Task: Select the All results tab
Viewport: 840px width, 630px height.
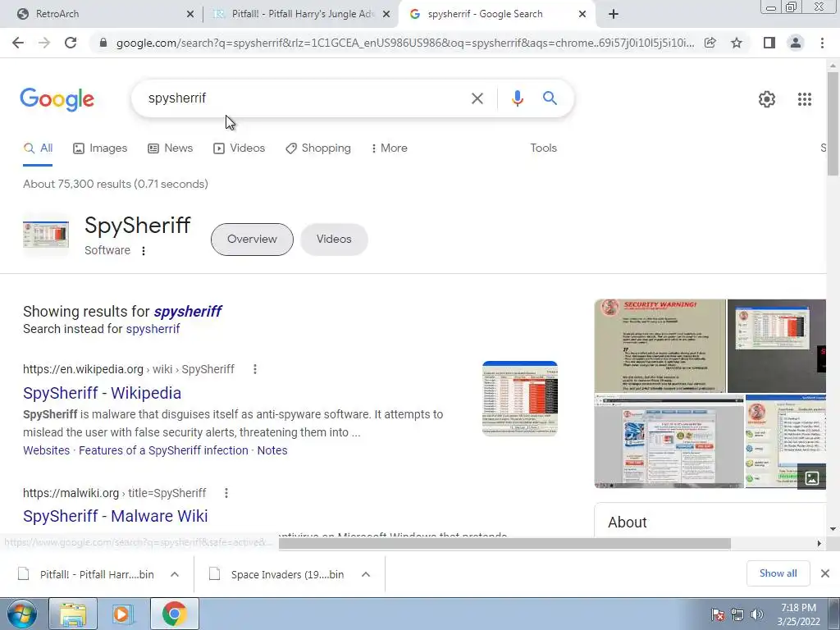Action: coord(38,148)
